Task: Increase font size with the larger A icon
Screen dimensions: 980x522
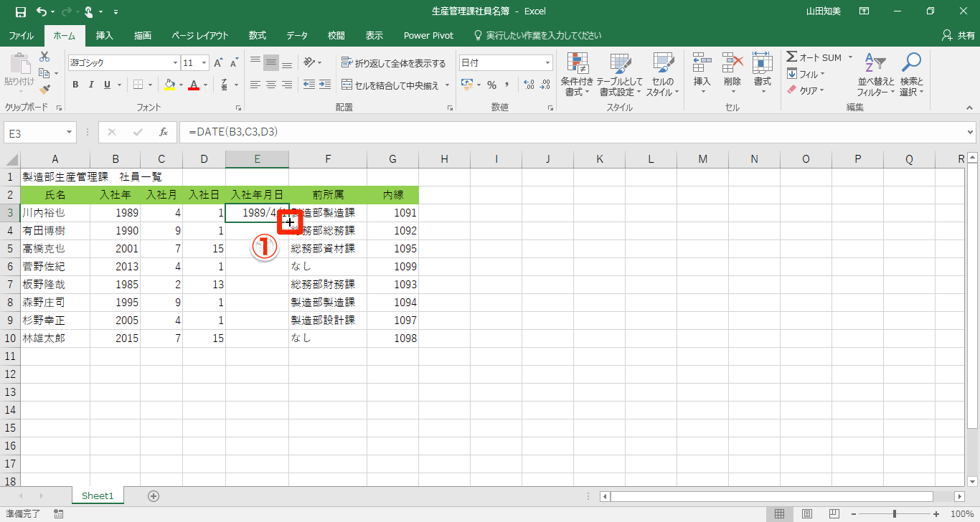Action: [x=218, y=63]
